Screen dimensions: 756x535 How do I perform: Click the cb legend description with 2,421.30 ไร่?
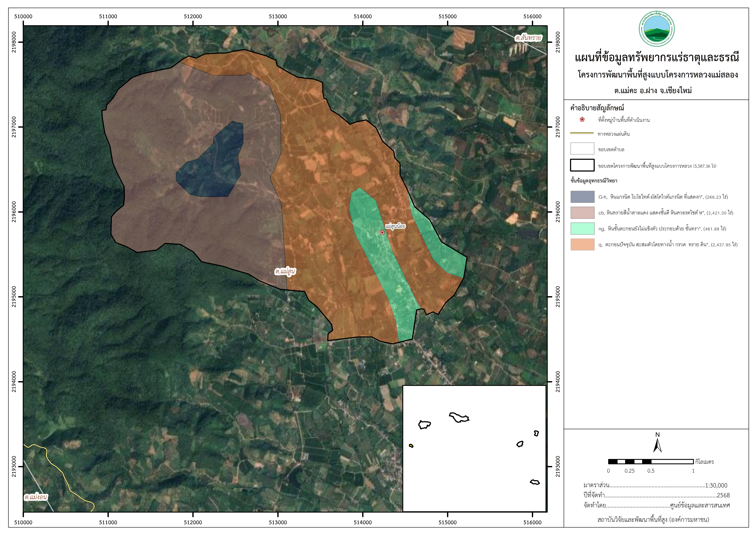[666, 213]
